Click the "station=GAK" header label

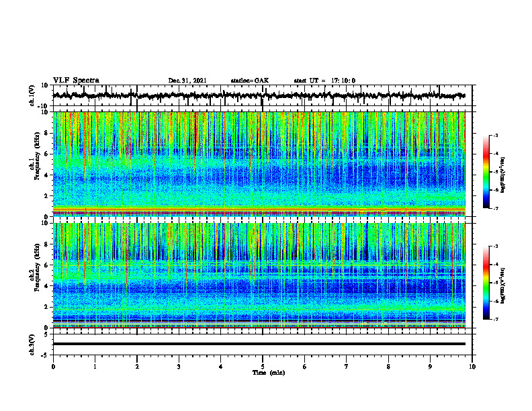[250, 81]
